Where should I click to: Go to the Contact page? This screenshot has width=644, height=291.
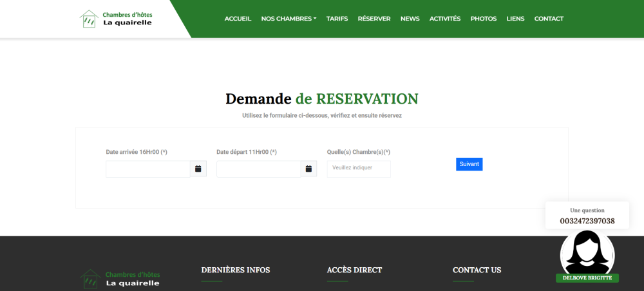coord(549,19)
